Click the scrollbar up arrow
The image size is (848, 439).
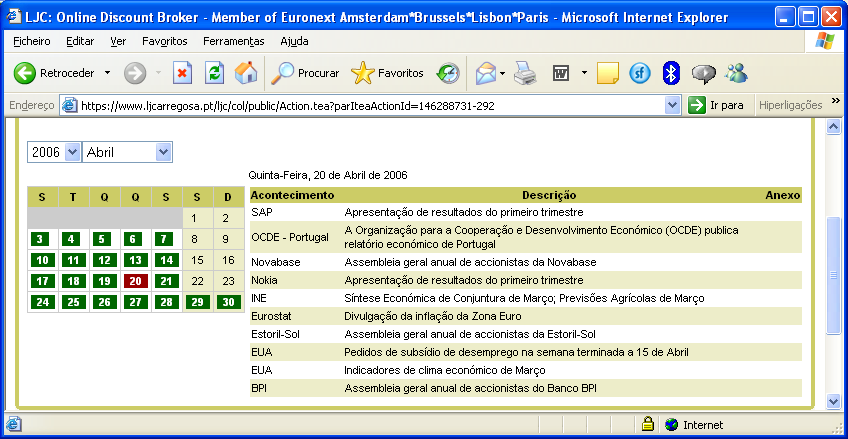833,127
